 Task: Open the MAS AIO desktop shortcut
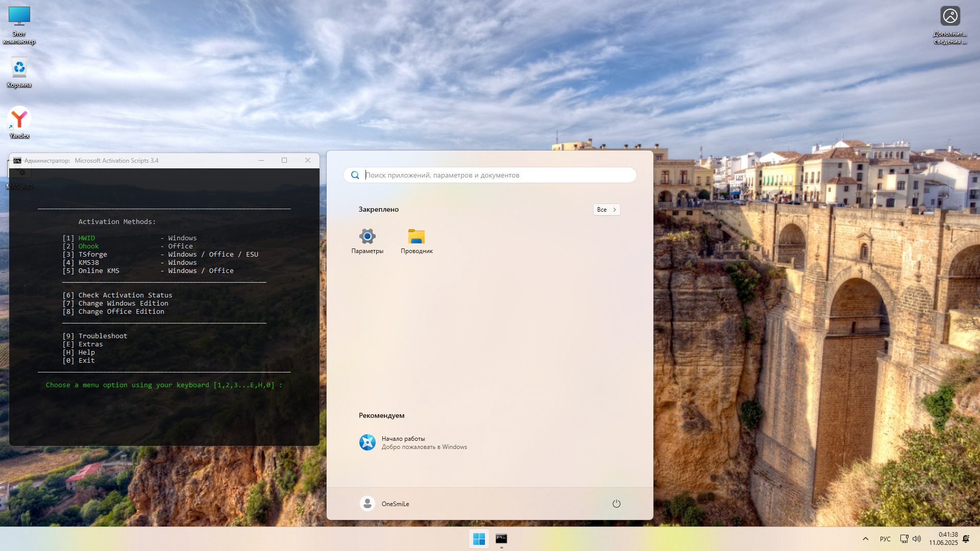(x=19, y=172)
